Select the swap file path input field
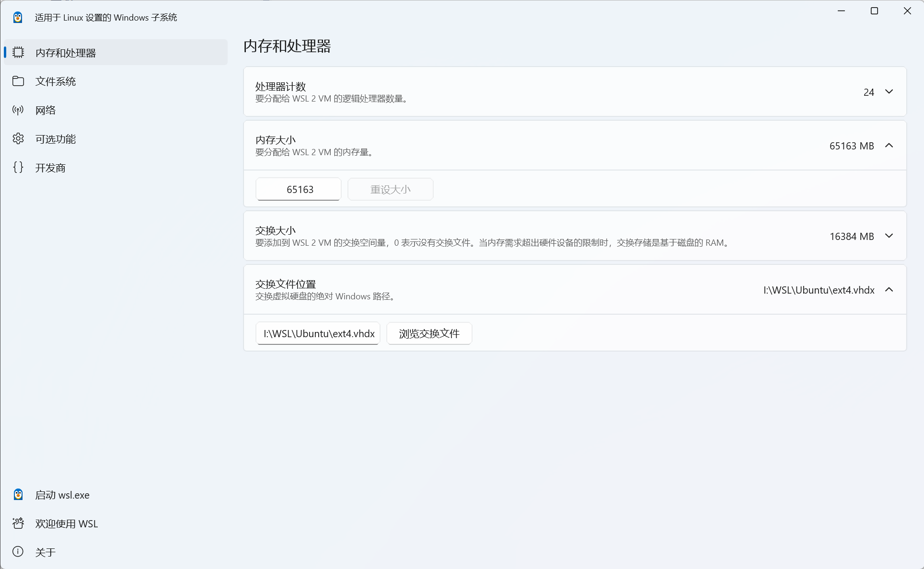The width and height of the screenshot is (924, 569). (318, 333)
